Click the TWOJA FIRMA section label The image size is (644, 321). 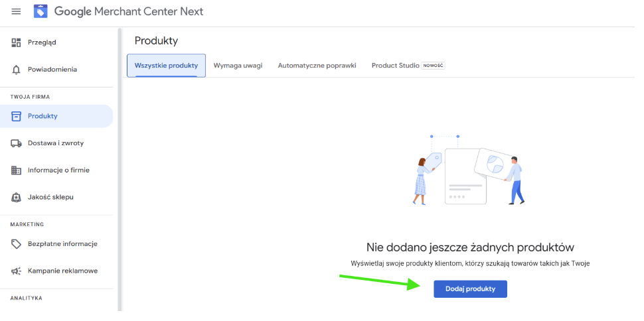click(30, 97)
